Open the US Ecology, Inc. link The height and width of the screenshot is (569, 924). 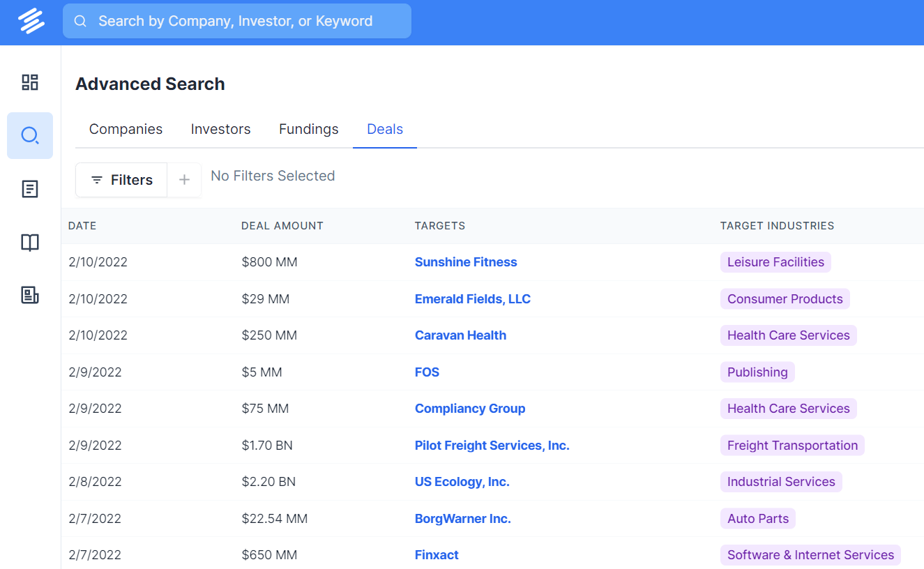pos(462,482)
